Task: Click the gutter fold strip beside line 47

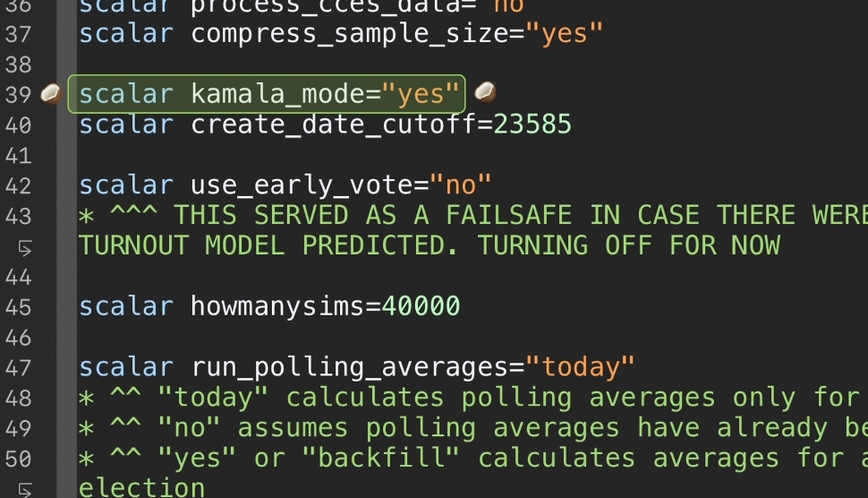Action: pos(66,367)
